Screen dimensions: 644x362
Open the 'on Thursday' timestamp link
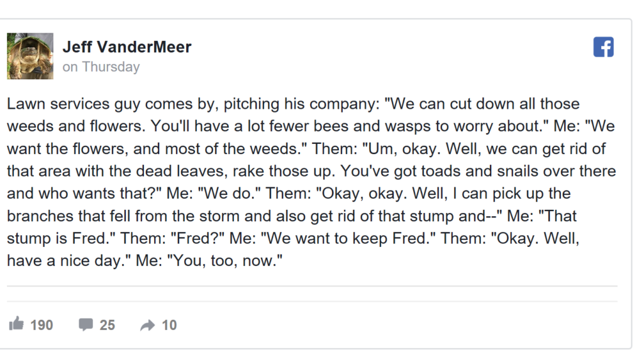click(x=101, y=67)
